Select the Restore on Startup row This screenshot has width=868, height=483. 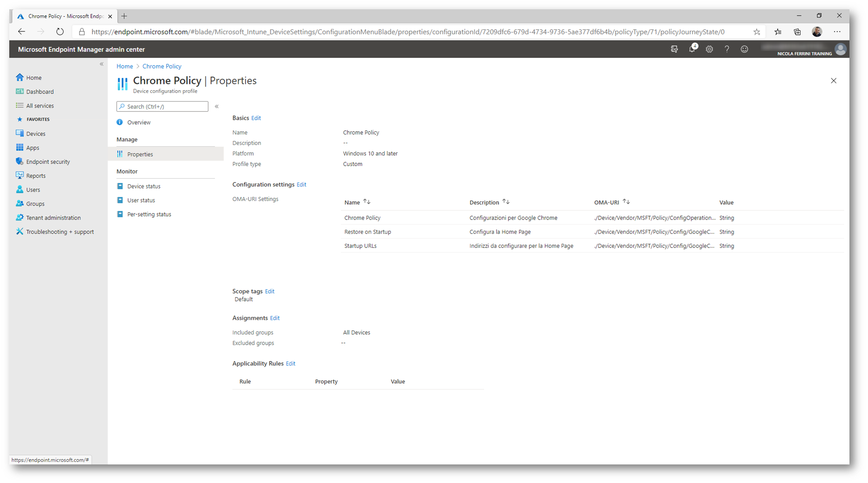click(x=592, y=232)
